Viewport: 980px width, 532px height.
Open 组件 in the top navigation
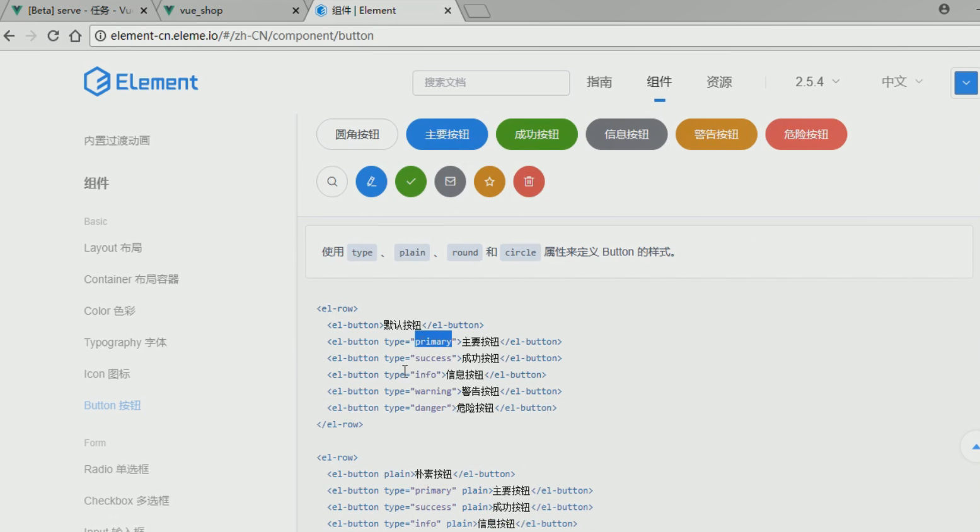659,82
